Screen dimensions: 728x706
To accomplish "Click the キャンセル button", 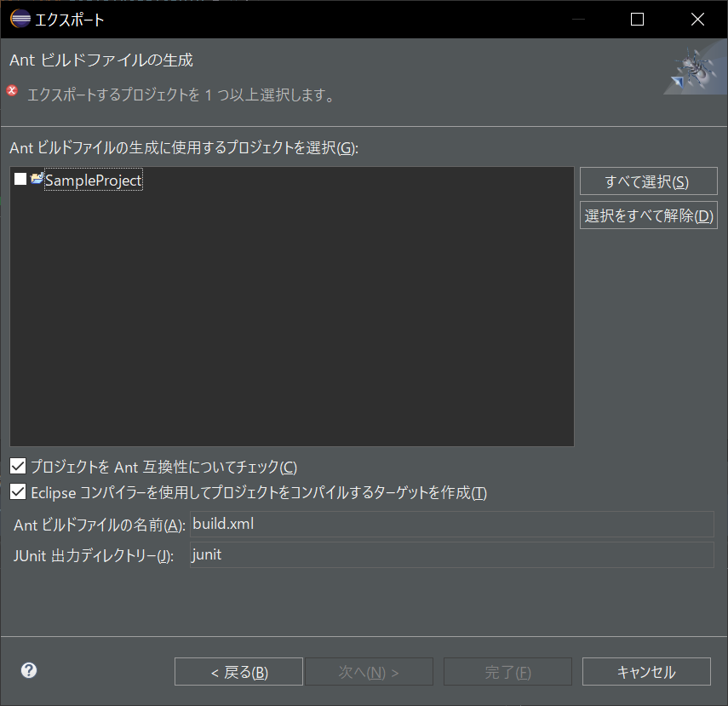I will coord(645,670).
